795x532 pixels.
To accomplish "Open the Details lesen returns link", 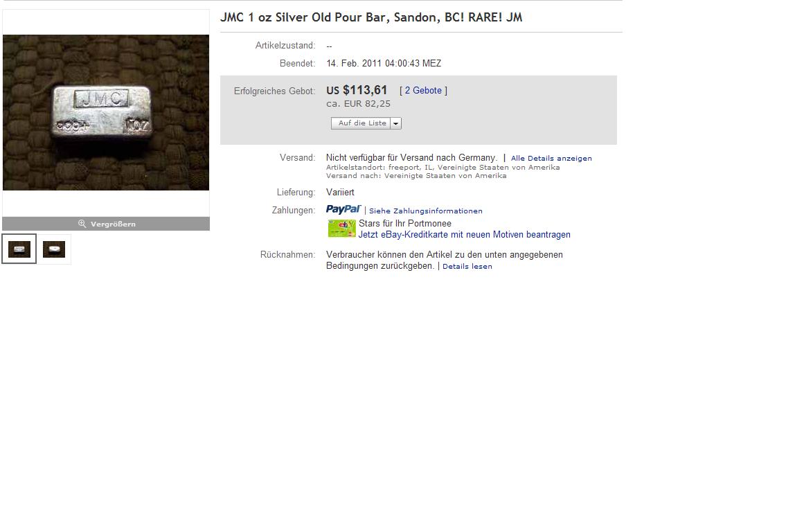I will coord(467,266).
